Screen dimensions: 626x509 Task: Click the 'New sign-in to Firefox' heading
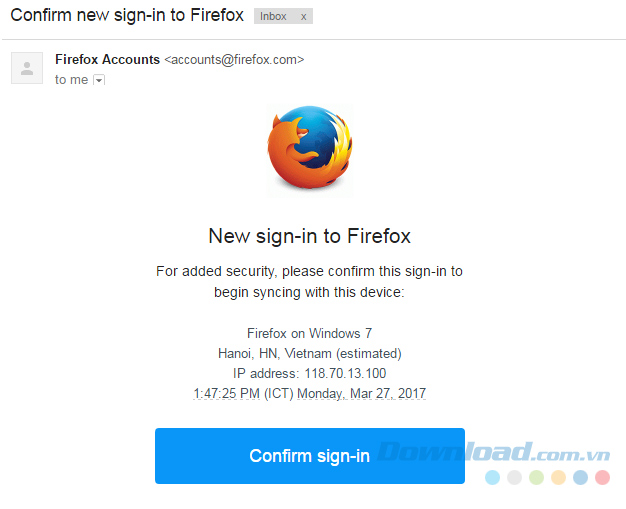point(310,236)
